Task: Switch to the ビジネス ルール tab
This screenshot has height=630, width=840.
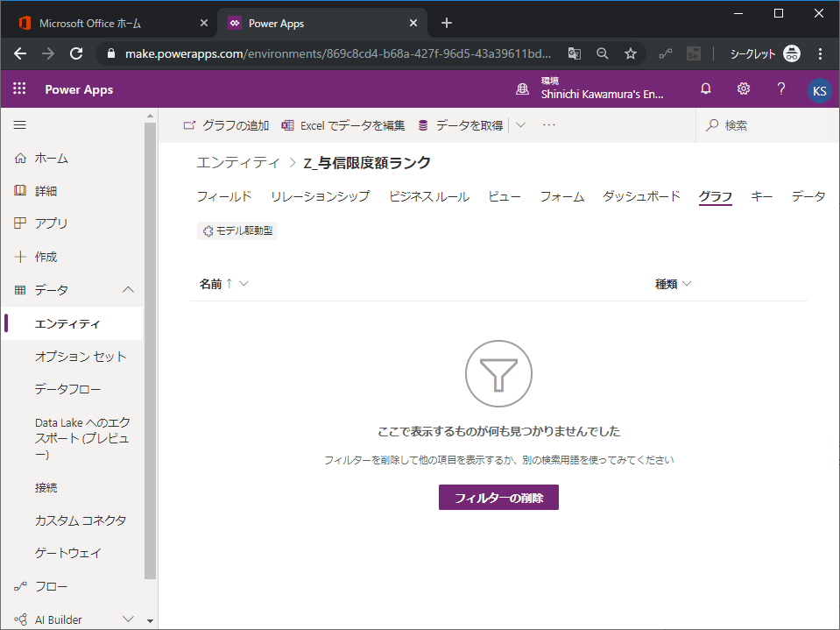Action: [429, 196]
